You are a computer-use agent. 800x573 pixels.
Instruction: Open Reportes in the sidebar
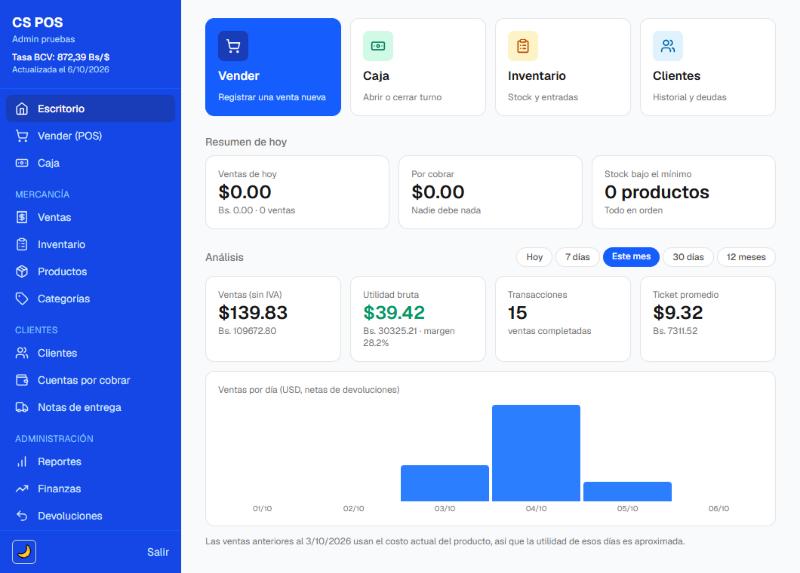click(90, 462)
